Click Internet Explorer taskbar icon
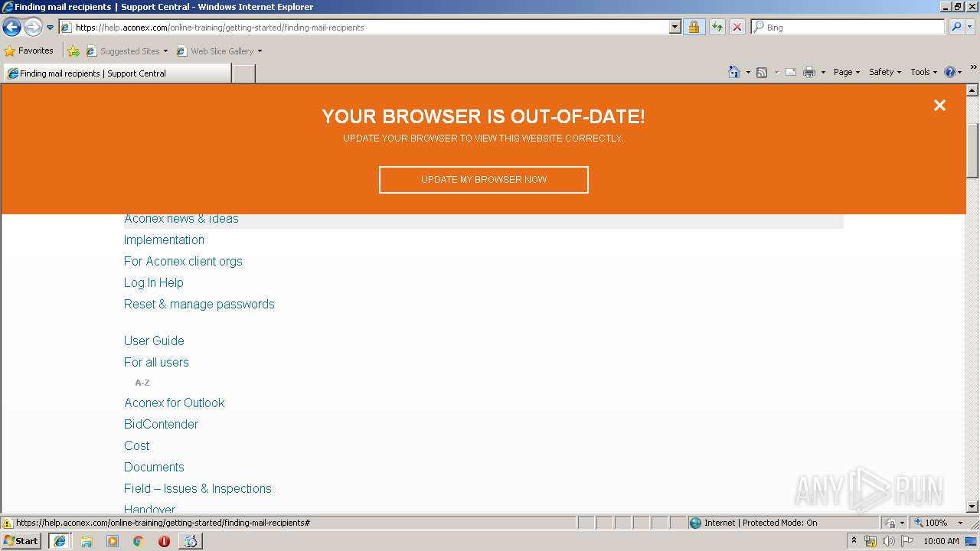980x551 pixels. 59,540
